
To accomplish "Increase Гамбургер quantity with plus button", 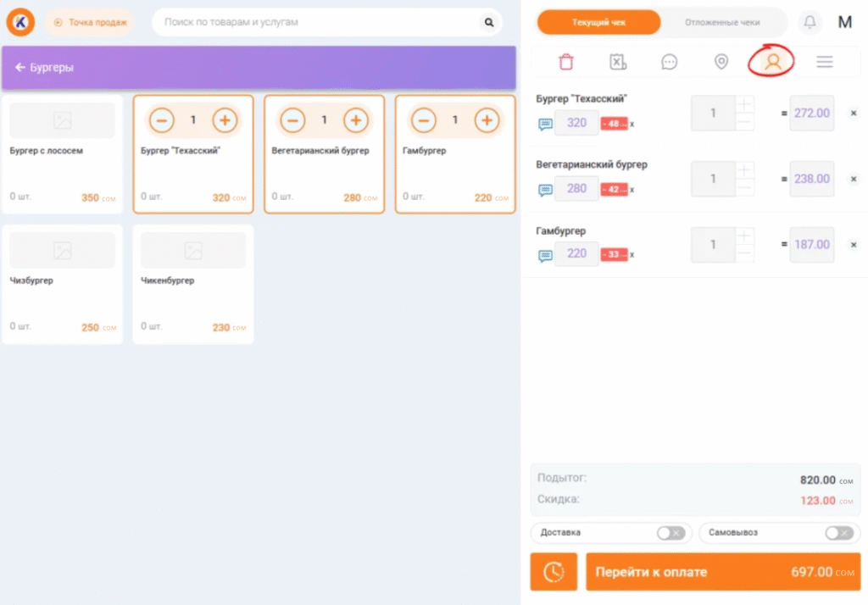I will [x=486, y=120].
